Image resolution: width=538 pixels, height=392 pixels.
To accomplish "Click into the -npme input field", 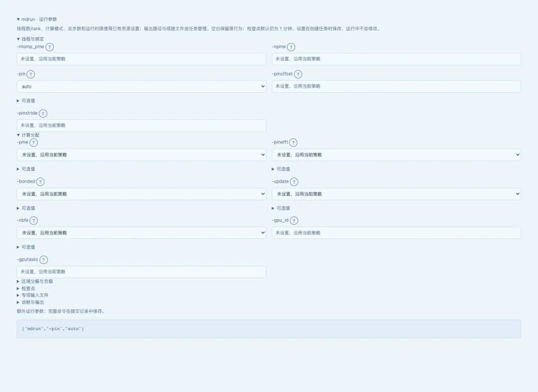I will (x=396, y=59).
